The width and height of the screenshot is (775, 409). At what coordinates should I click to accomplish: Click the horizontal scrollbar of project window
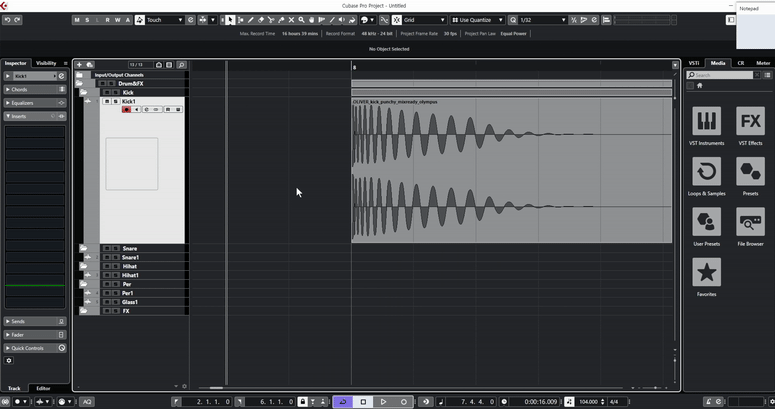(410, 388)
